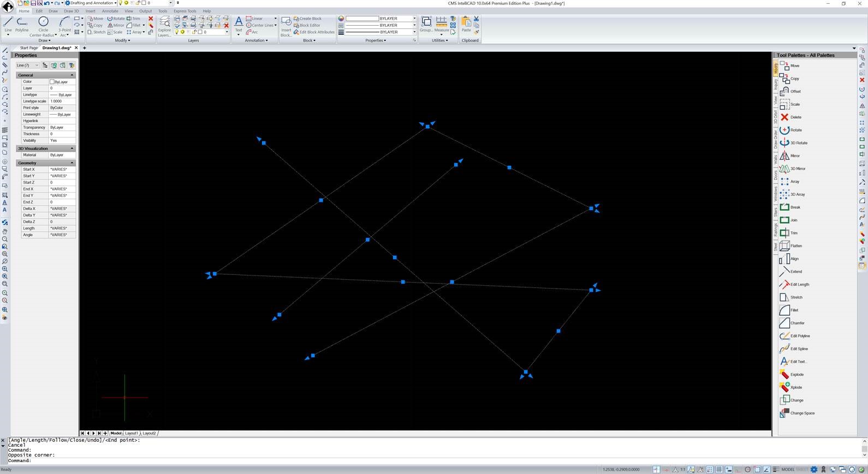Click Delete in Tool Palettes
Screen dimensions: 868x474
tap(790, 117)
